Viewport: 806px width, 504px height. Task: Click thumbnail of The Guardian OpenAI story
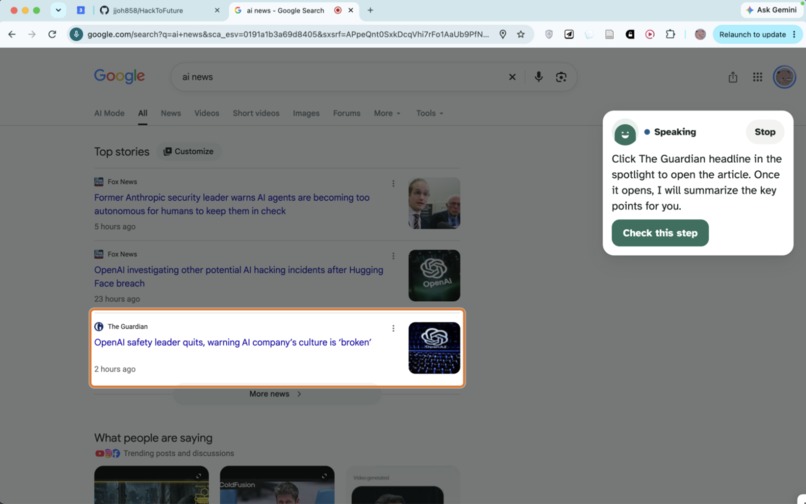pos(434,348)
